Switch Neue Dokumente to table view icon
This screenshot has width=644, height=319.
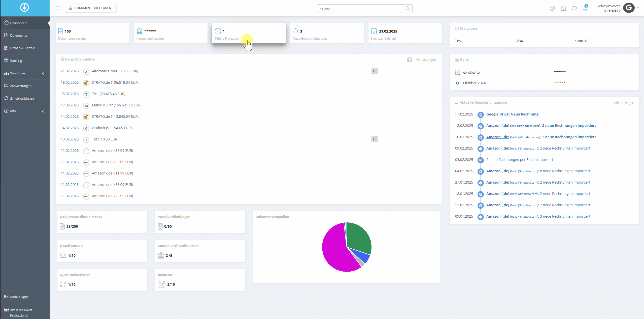(409, 60)
